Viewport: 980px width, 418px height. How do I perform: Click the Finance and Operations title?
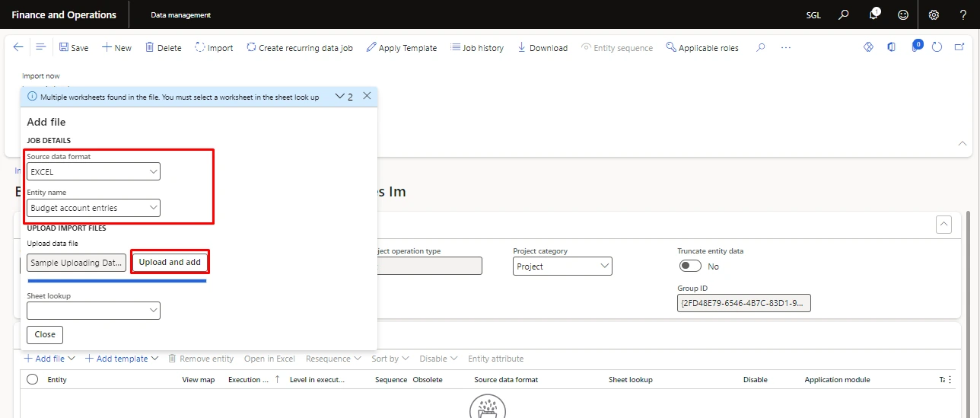pos(64,14)
